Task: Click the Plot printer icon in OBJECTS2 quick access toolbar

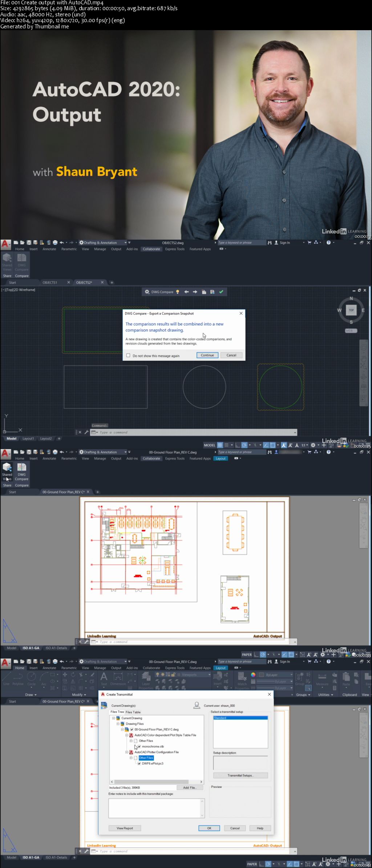Action: 55,243
